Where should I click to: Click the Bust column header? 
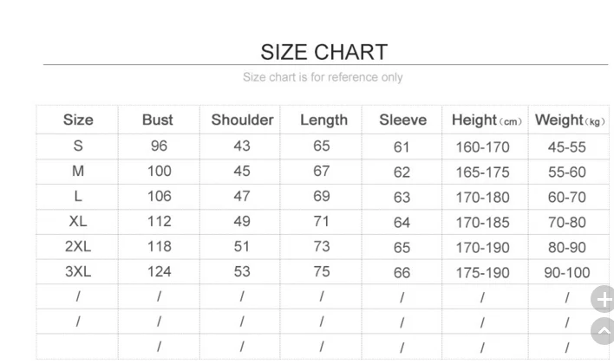(x=158, y=120)
